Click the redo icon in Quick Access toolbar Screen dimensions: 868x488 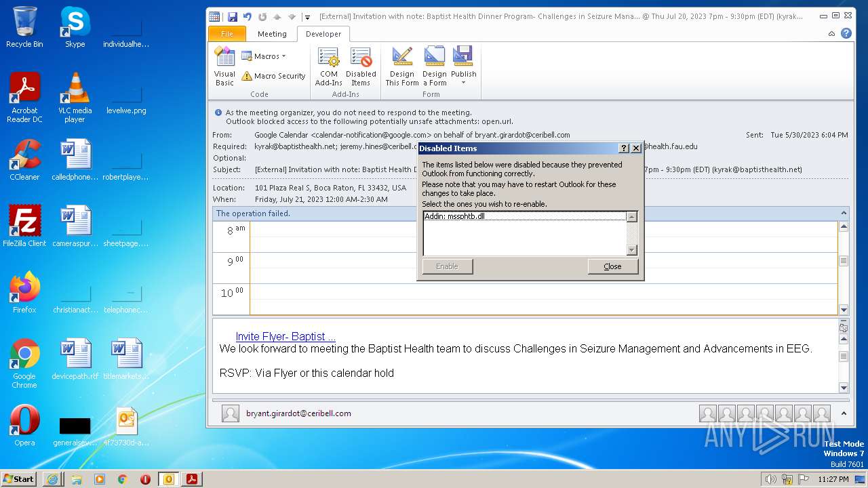click(x=262, y=17)
